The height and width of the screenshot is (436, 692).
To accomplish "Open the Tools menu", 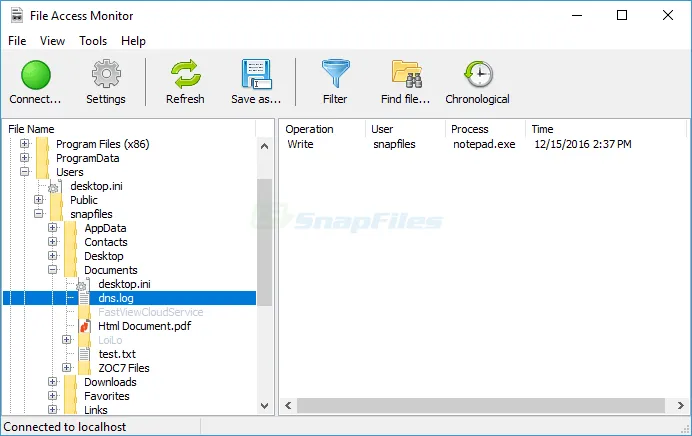I will pyautogui.click(x=93, y=41).
